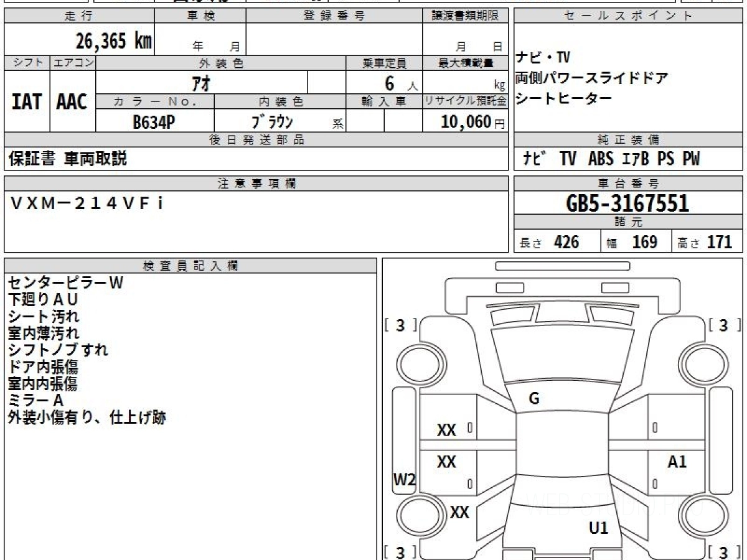The width and height of the screenshot is (747, 560).
Task: Select the mileage value 26,365 km
Action: coord(114,42)
